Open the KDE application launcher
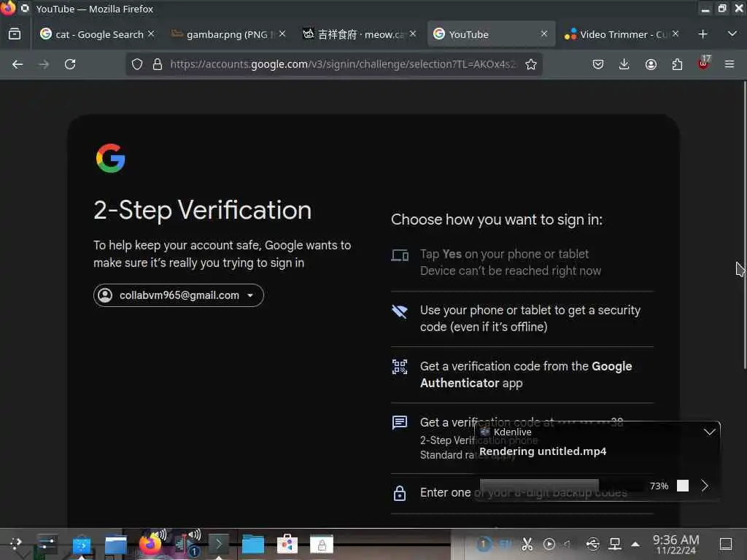The height and width of the screenshot is (560, 747). tap(16, 544)
